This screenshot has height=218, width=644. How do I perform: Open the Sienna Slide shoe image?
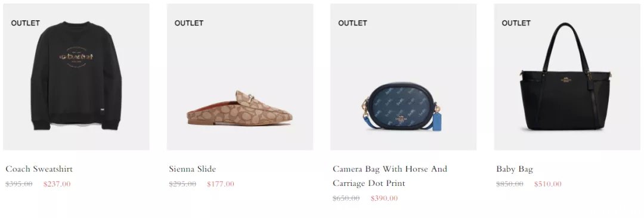[x=240, y=77]
